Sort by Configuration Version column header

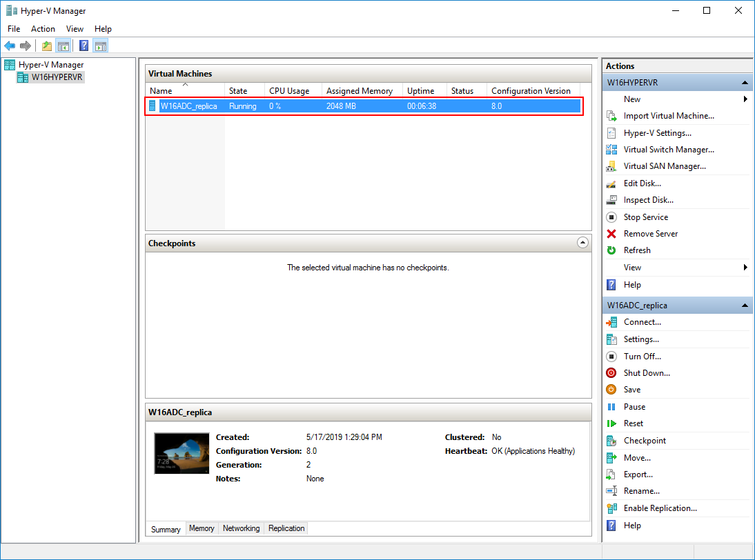click(533, 91)
